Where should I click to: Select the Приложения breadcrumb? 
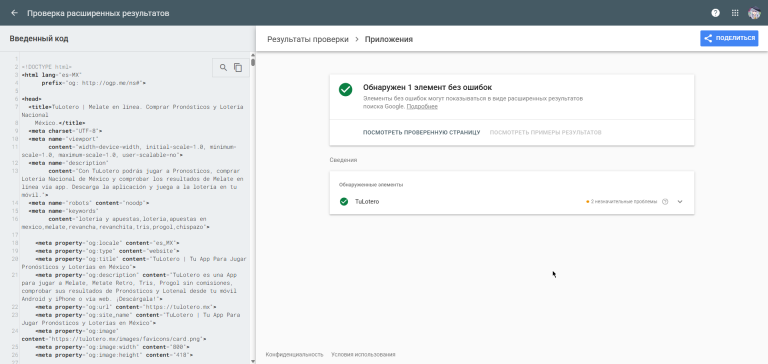[388, 39]
